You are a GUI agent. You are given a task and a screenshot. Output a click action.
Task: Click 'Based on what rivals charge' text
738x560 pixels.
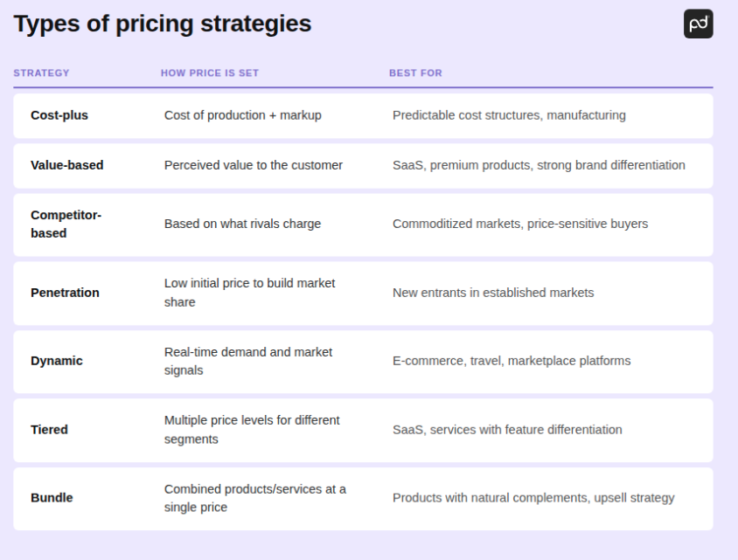(242, 224)
